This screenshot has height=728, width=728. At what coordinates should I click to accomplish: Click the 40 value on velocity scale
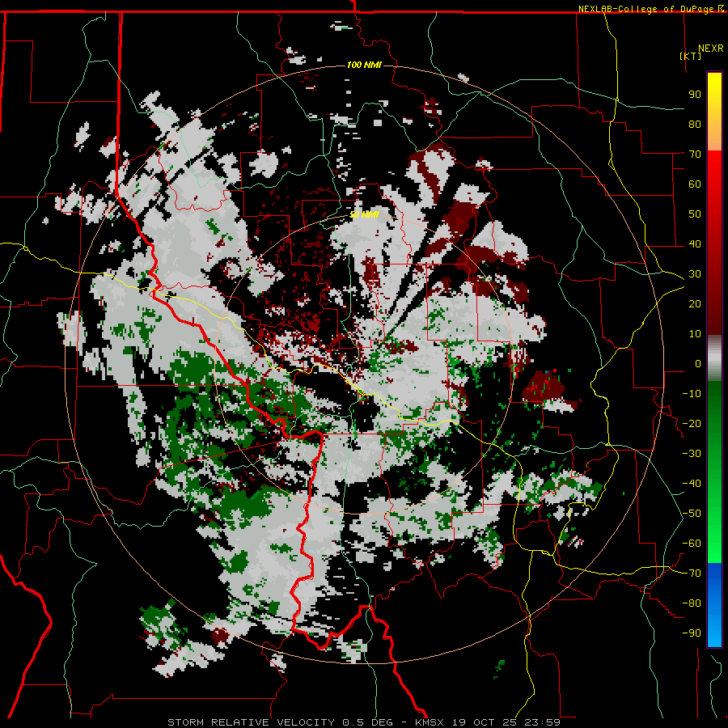(695, 244)
